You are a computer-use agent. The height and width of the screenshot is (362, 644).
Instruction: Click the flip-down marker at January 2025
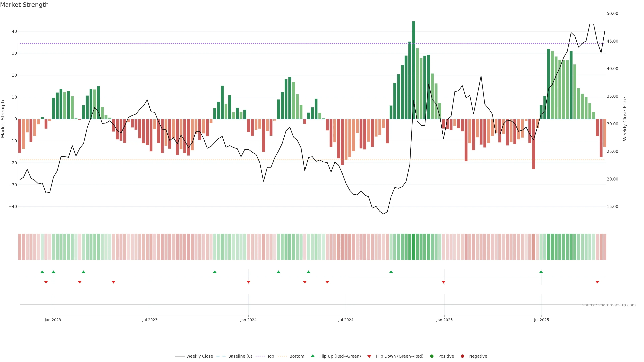(x=443, y=282)
